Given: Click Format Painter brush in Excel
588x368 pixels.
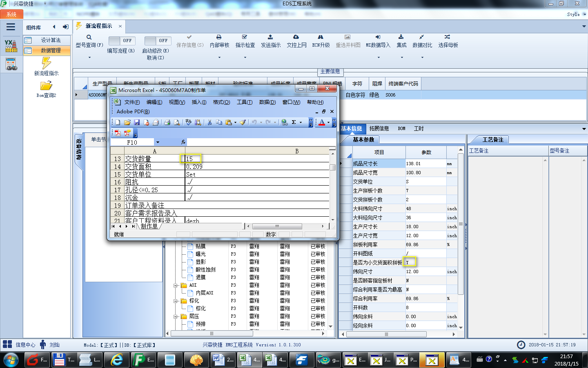Looking at the screenshot, I should 243,122.
